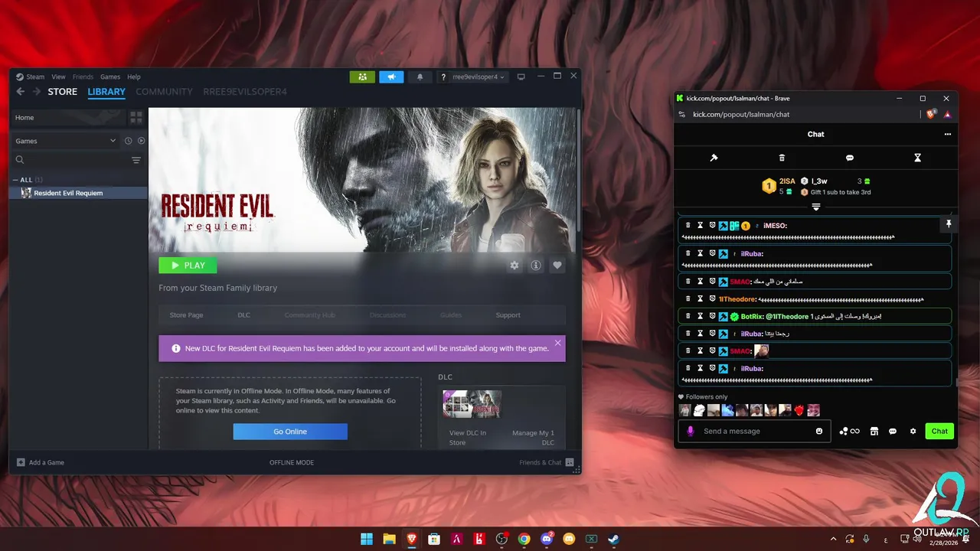The image size is (980, 551).
Task: Open Library Home in Steam sidebar
Action: [x=67, y=118]
